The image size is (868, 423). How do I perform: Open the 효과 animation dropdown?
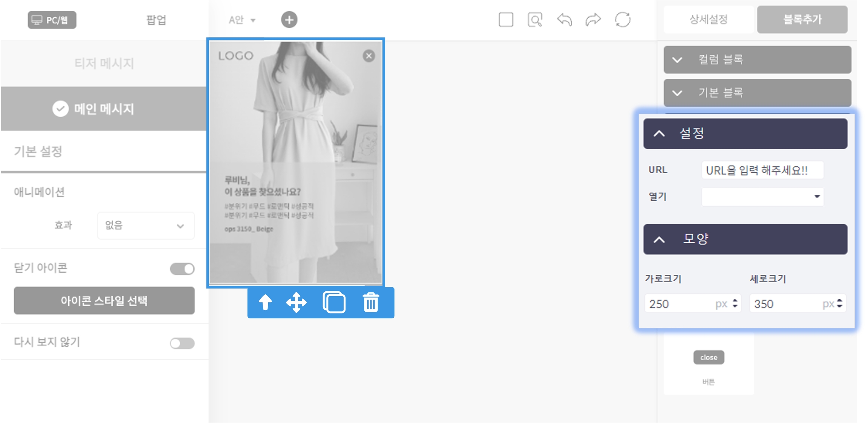[146, 225]
